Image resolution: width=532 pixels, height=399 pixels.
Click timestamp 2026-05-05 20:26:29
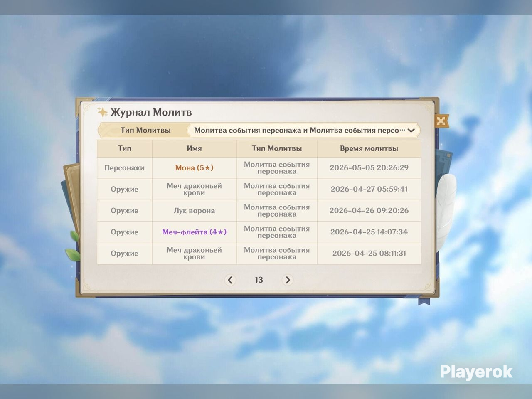(369, 168)
